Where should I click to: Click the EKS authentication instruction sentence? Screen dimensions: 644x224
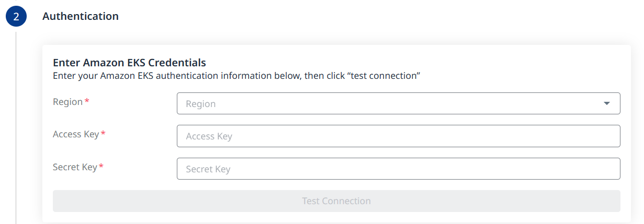236,76
